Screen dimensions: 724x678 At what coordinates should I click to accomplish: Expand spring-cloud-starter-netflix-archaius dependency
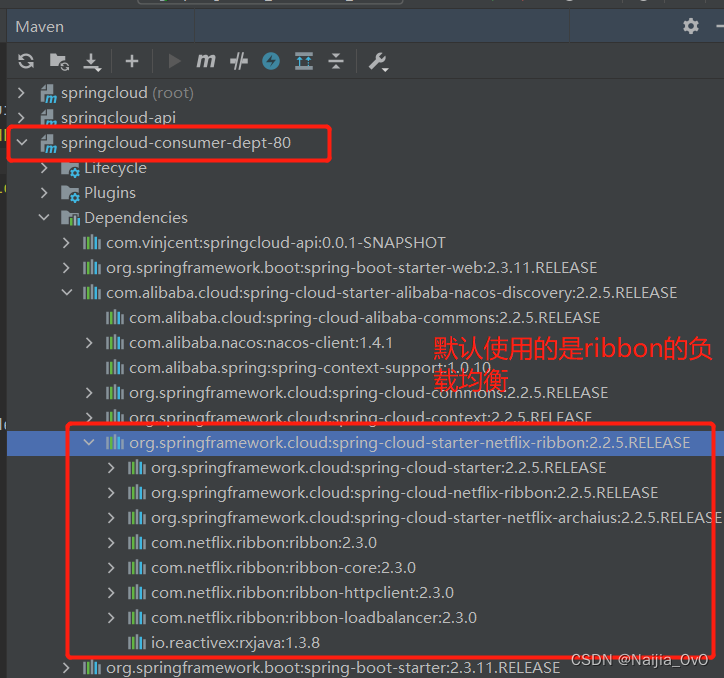pos(111,518)
